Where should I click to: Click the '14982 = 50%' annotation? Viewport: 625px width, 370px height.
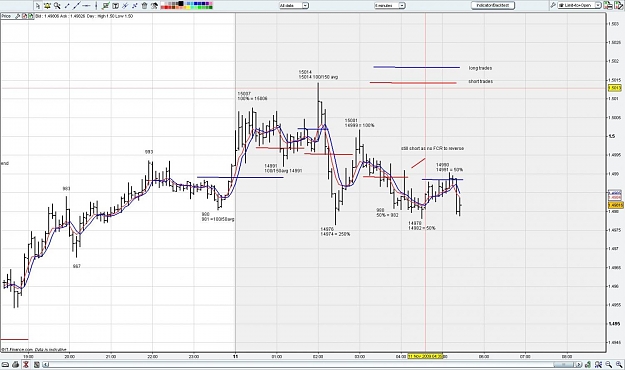coord(422,228)
